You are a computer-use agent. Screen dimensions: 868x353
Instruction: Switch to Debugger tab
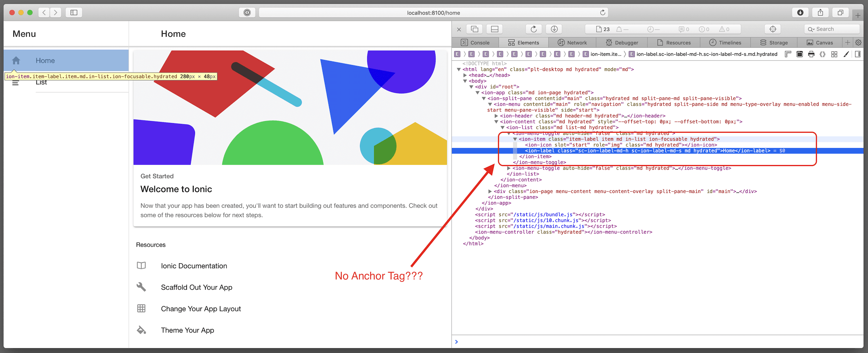tap(622, 42)
